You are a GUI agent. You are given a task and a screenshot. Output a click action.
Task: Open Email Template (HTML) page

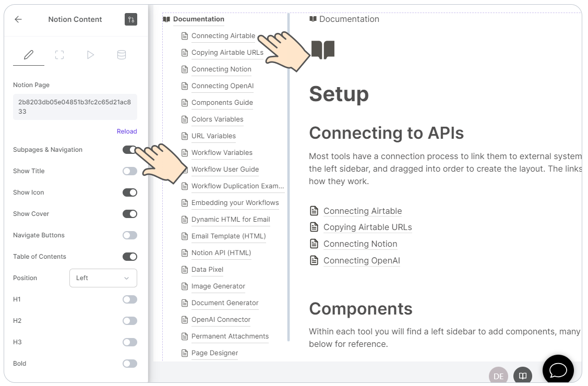[x=229, y=236]
